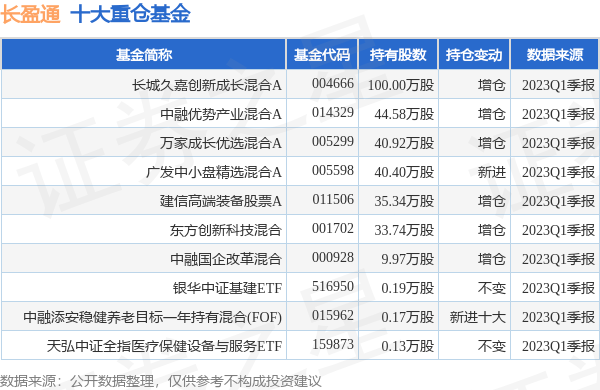Click fund code 159873
The width and height of the screenshot is (600, 390).
coord(333,344)
